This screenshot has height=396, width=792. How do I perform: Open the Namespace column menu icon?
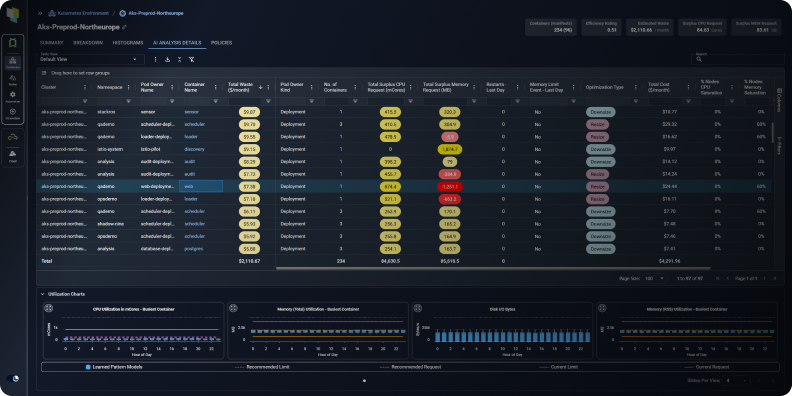pyautogui.click(x=128, y=87)
